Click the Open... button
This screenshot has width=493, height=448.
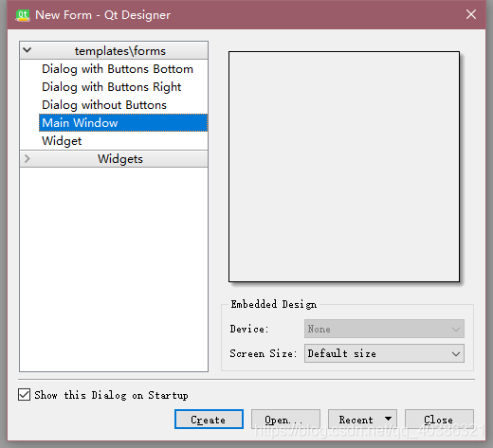point(285,420)
